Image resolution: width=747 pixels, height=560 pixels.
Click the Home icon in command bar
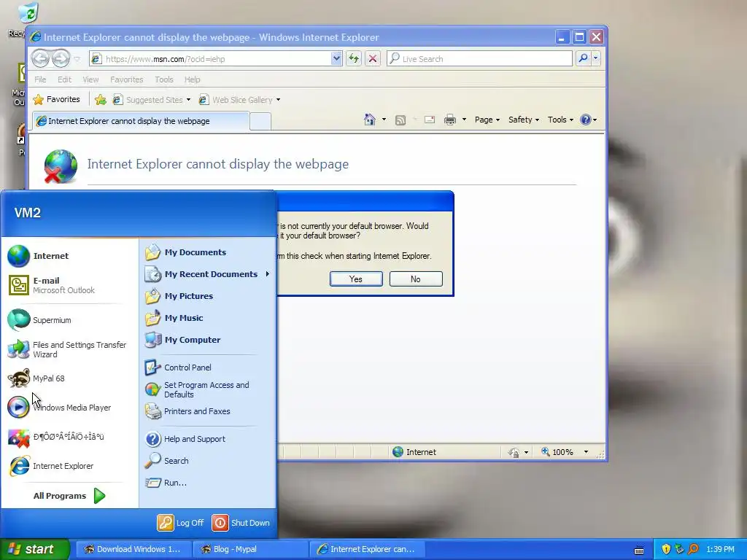[370, 120]
